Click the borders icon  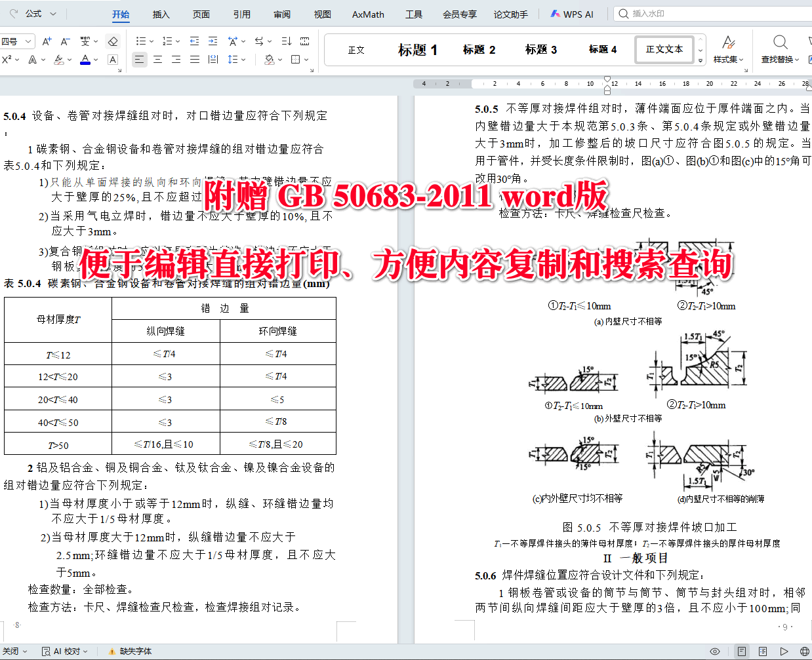(x=296, y=60)
